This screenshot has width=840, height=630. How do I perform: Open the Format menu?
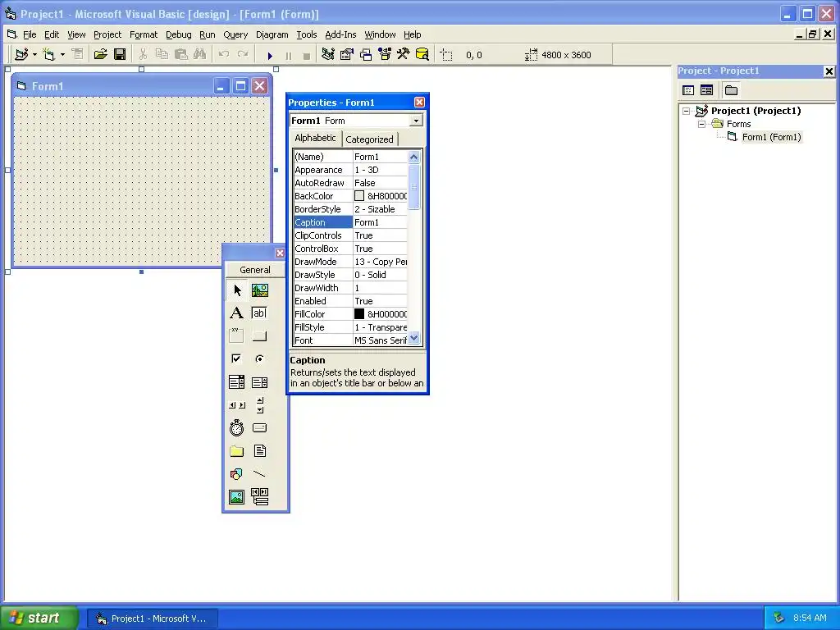coord(144,34)
